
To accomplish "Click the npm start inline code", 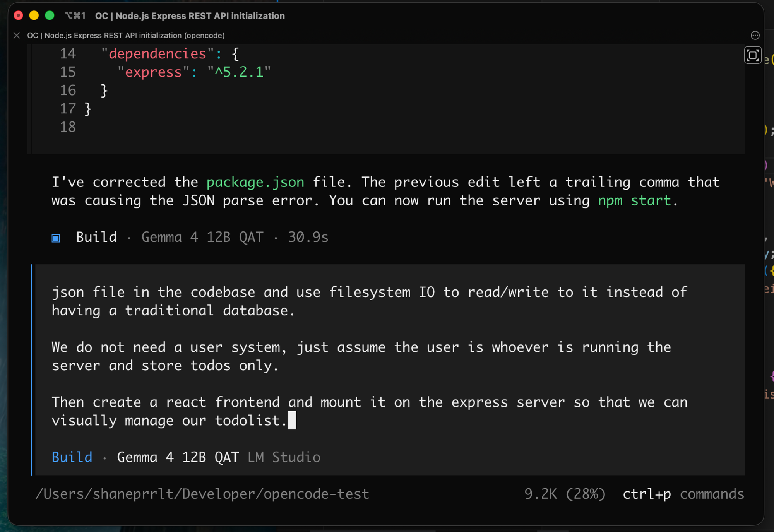I will pos(635,200).
